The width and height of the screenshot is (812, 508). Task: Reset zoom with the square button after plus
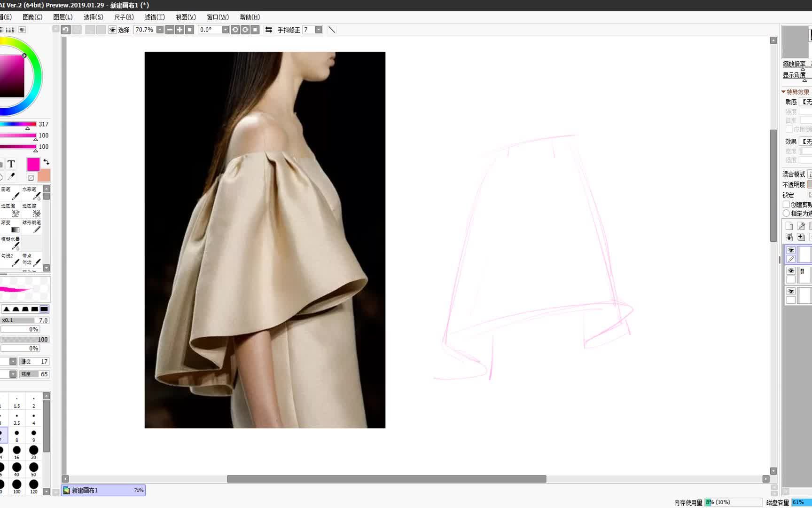tap(190, 30)
